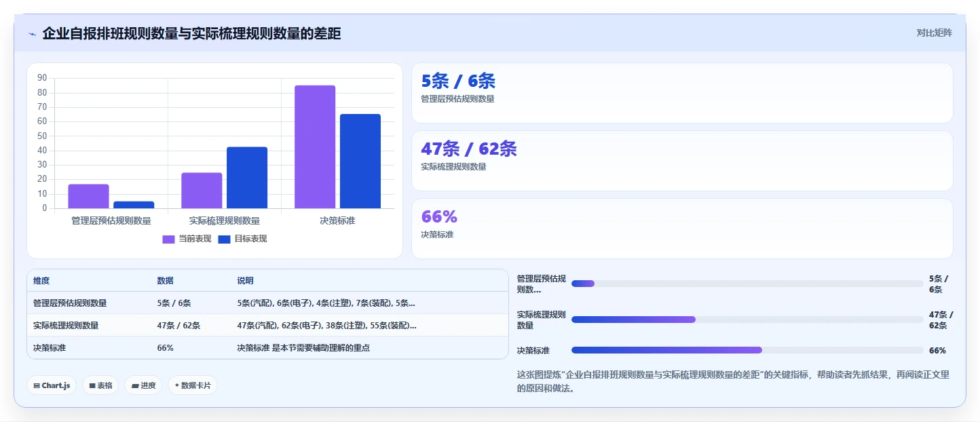Toggle the 目标表现 legend item
This screenshot has width=980, height=422.
point(242,239)
